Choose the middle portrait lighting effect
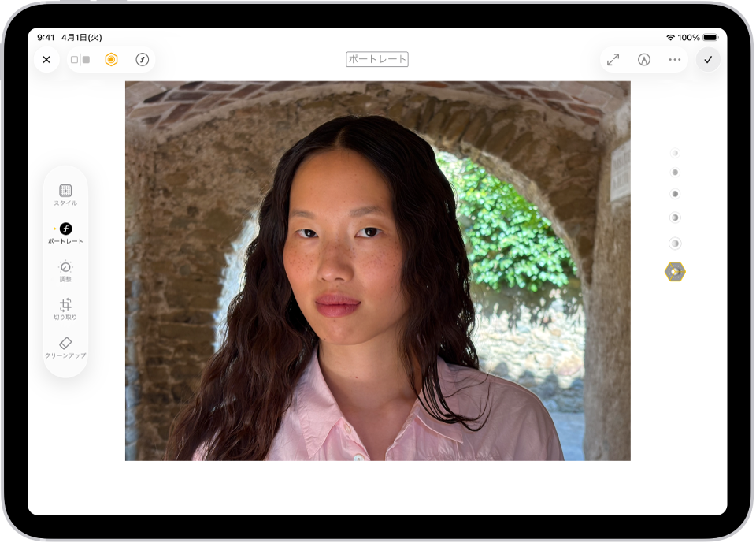 pos(675,195)
